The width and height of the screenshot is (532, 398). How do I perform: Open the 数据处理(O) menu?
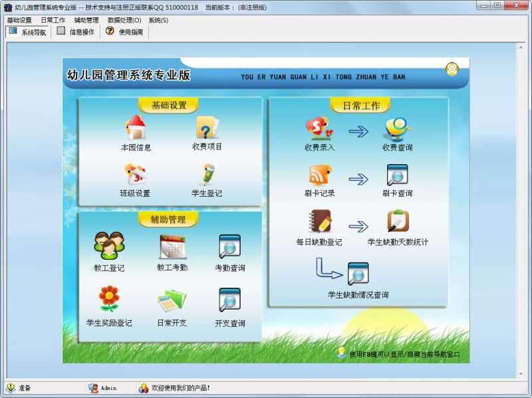coord(124,21)
